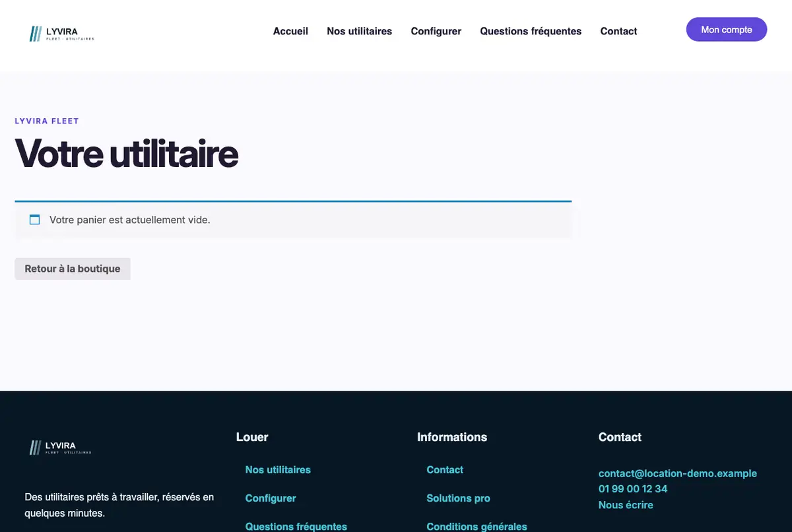Visit the Solutions pro footer link
This screenshot has width=792, height=532.
click(458, 498)
